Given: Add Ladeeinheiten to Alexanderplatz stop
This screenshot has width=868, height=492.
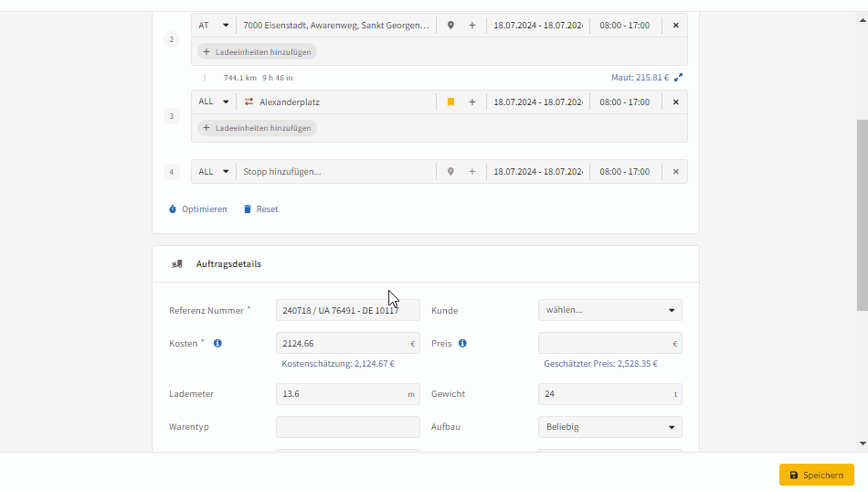Looking at the screenshot, I should click(x=258, y=128).
